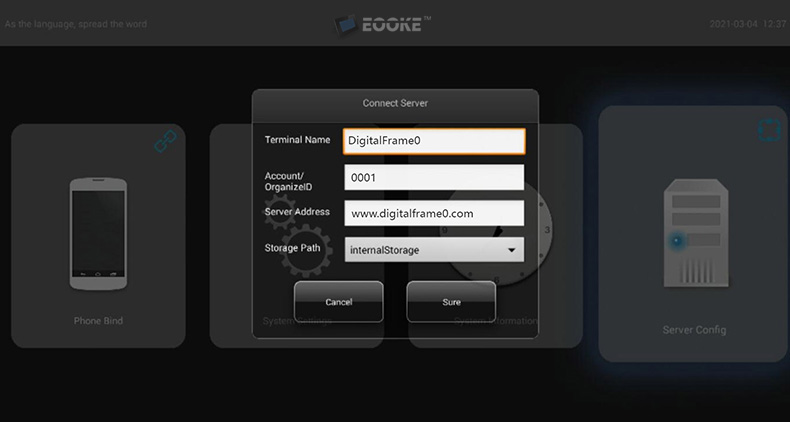
Task: Select the internalStorage combo box
Action: click(x=434, y=250)
